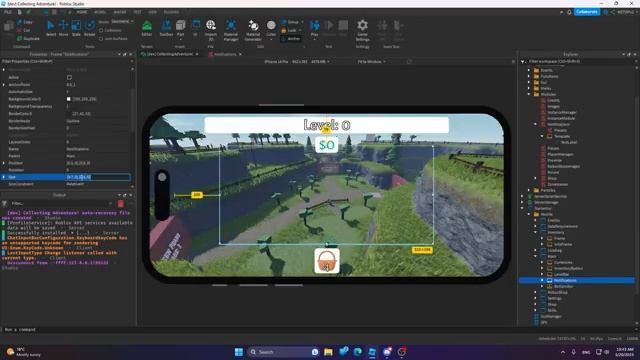Click the Group button
The width and height of the screenshot is (640, 360).
tap(291, 22)
